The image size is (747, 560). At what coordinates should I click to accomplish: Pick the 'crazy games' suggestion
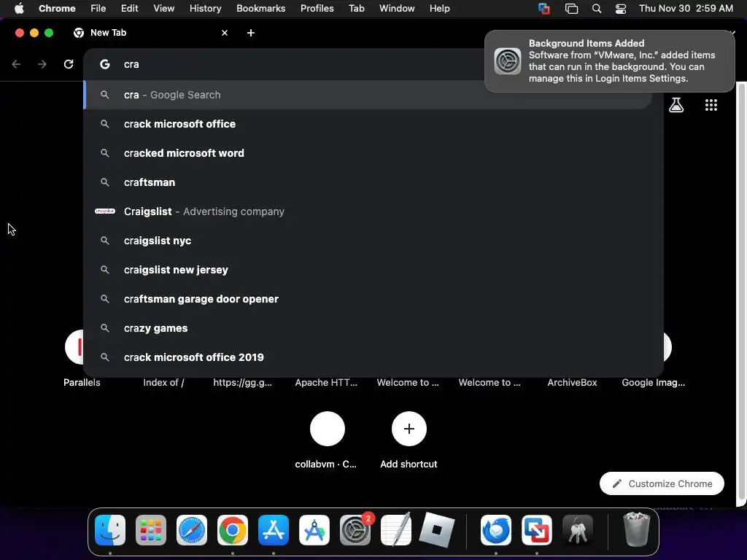pyautogui.click(x=373, y=328)
